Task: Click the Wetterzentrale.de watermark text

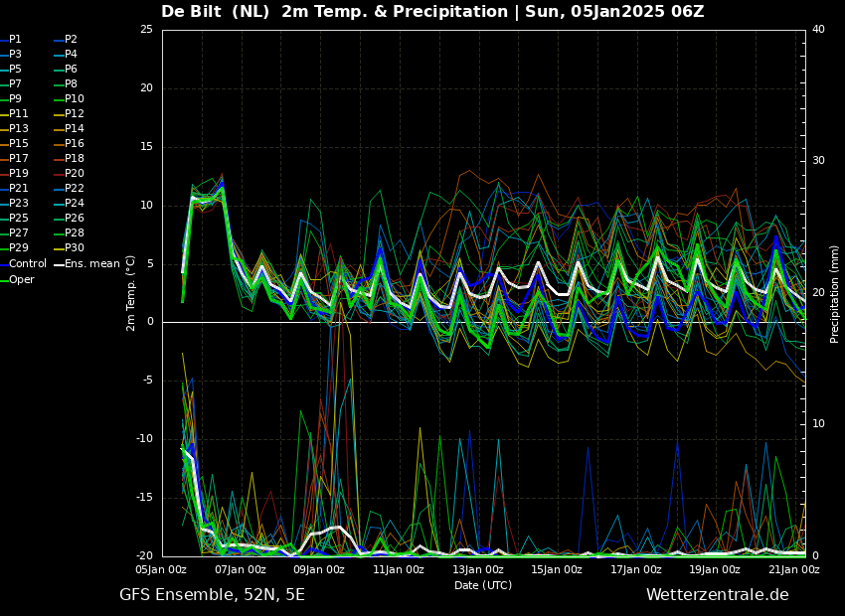Action: click(718, 595)
